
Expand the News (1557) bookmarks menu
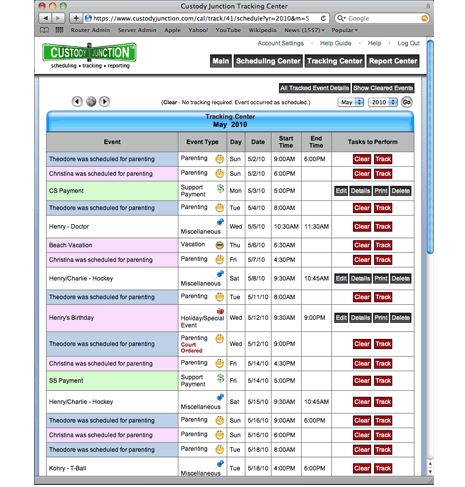click(x=304, y=30)
